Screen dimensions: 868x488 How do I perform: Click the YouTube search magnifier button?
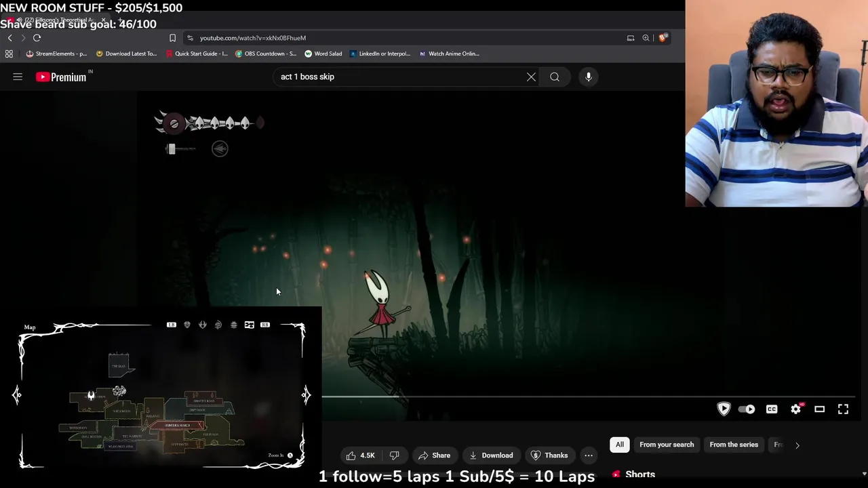click(555, 77)
